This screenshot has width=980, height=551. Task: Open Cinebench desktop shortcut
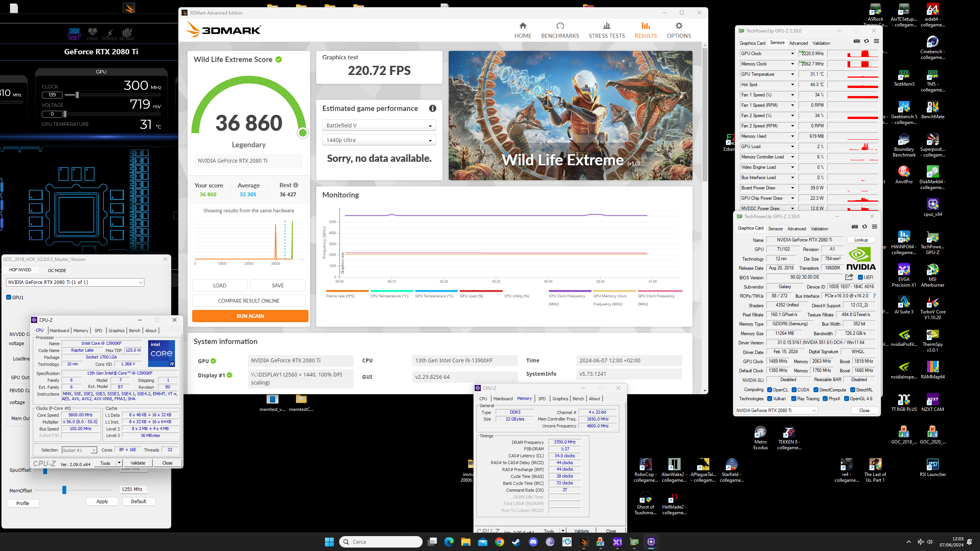point(933,47)
